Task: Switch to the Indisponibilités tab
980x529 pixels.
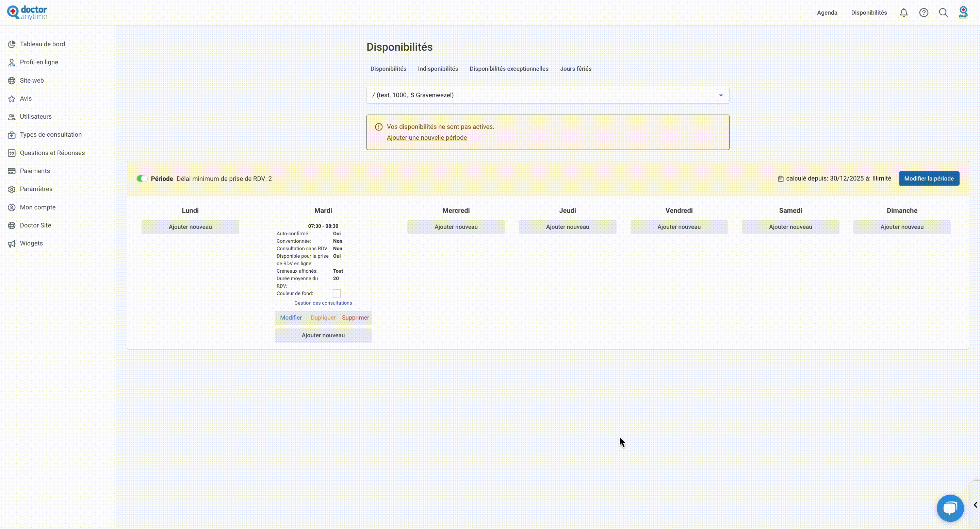Action: coord(438,69)
